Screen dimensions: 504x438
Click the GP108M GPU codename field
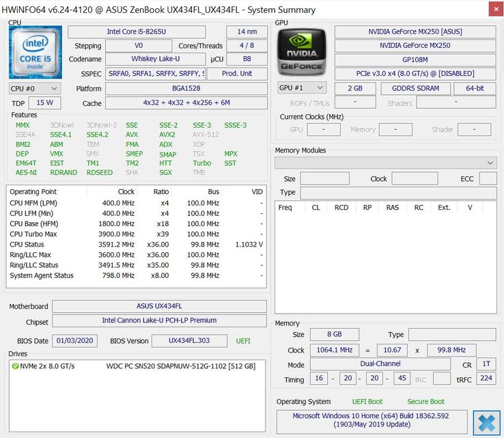[x=415, y=59]
